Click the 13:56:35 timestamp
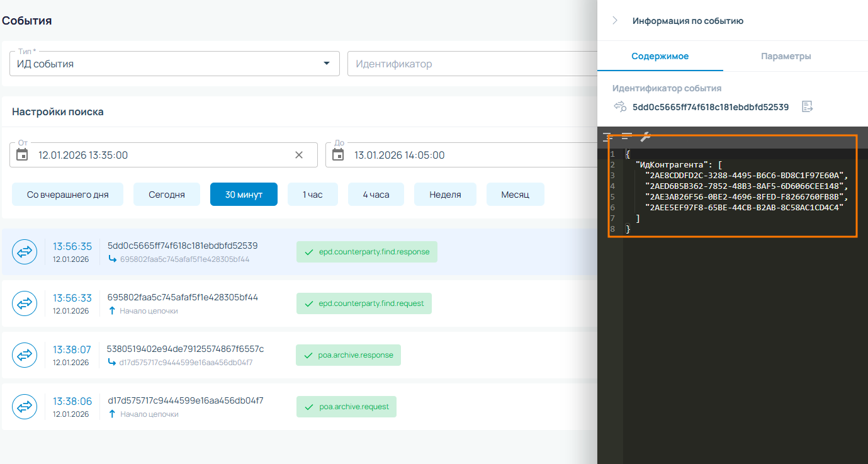Image resolution: width=868 pixels, height=464 pixels. [x=72, y=246]
